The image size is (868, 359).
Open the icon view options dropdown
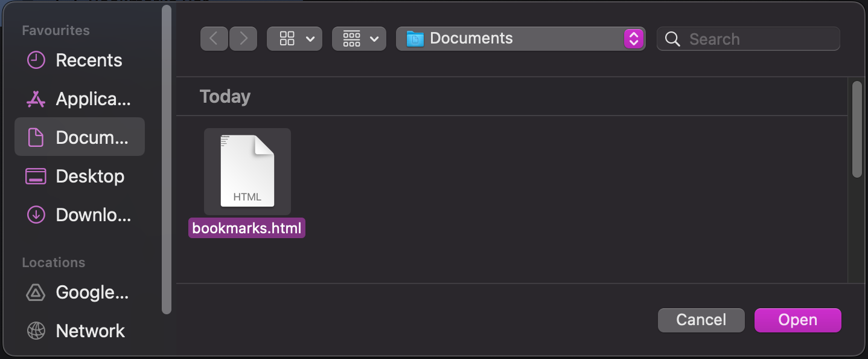click(295, 39)
